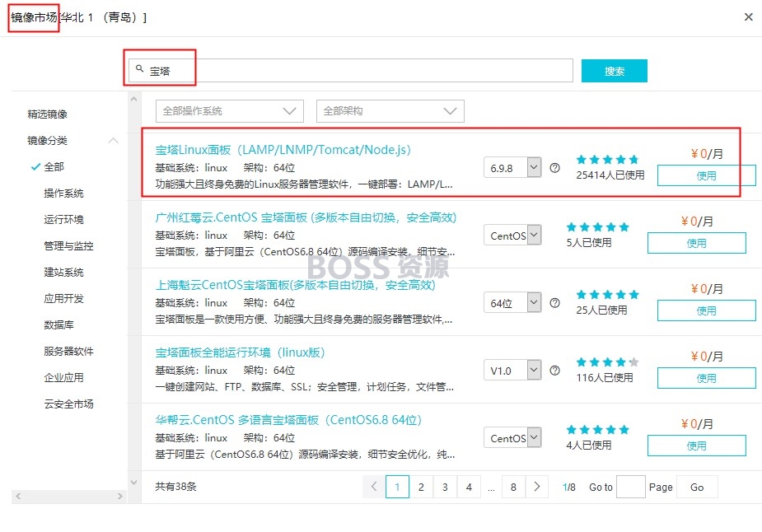The image size is (762, 532).
Task: Open 宝塔Linux面板 (LAMP/LNMP/Tomcat/Node.js) link
Action: pos(283,150)
